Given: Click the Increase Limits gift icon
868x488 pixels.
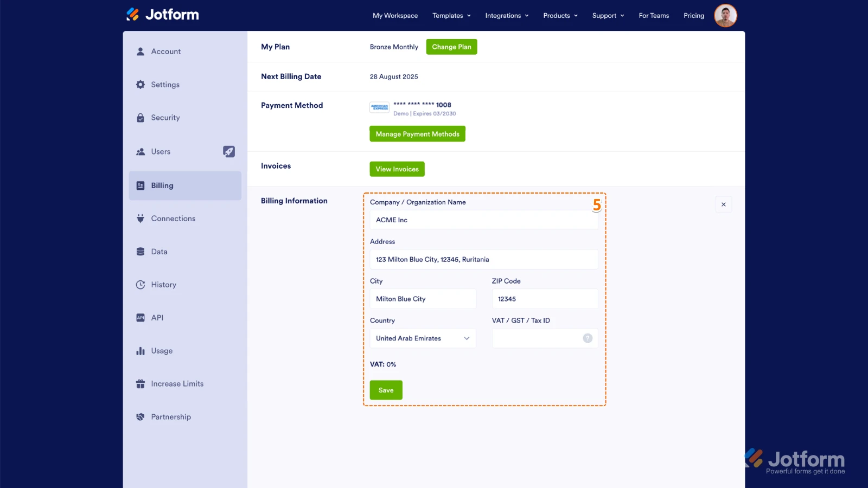Looking at the screenshot, I should pyautogui.click(x=140, y=383).
